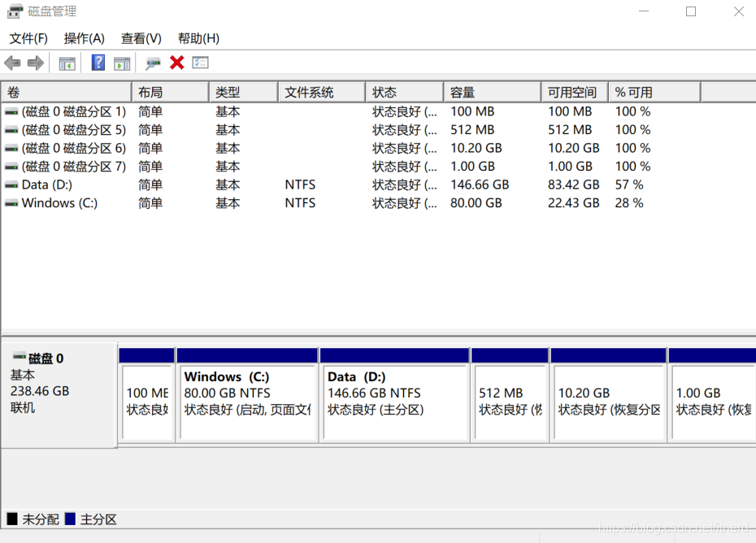The height and width of the screenshot is (543, 756).
Task: Click the 83.42 GB free space cell
Action: pos(574,185)
